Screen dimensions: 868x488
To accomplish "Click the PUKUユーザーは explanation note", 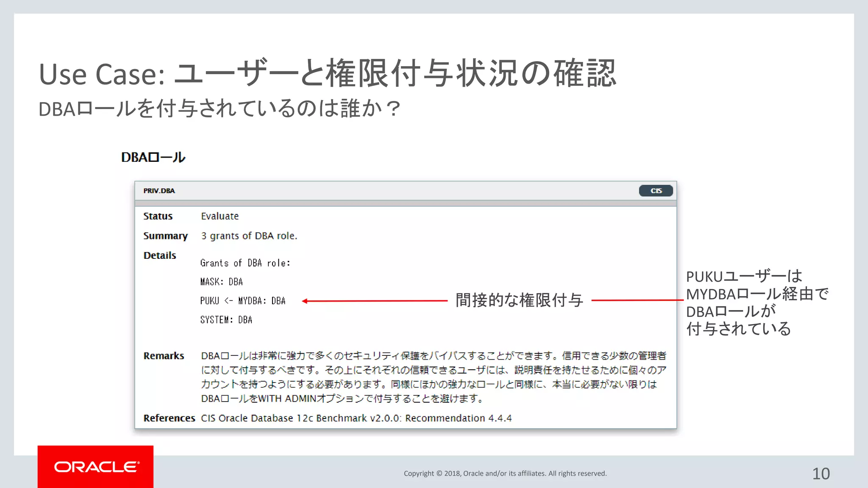I will 757,302.
